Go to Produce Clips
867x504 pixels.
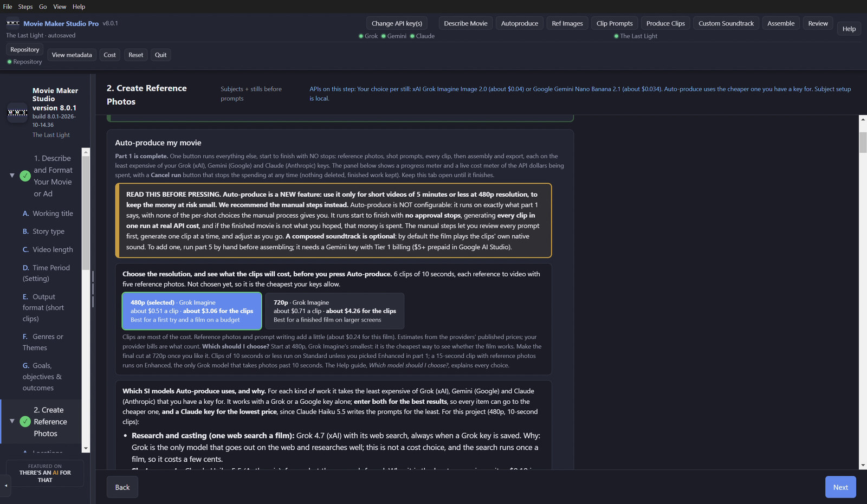click(665, 23)
